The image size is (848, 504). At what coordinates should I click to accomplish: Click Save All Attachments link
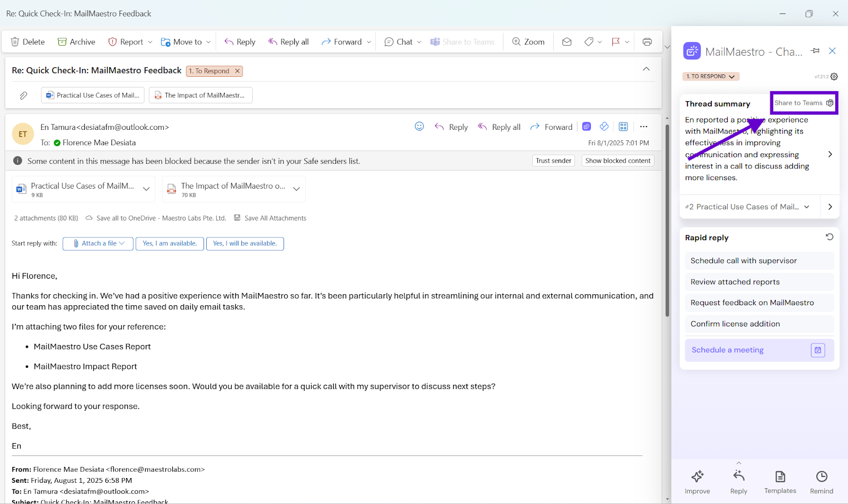[270, 218]
